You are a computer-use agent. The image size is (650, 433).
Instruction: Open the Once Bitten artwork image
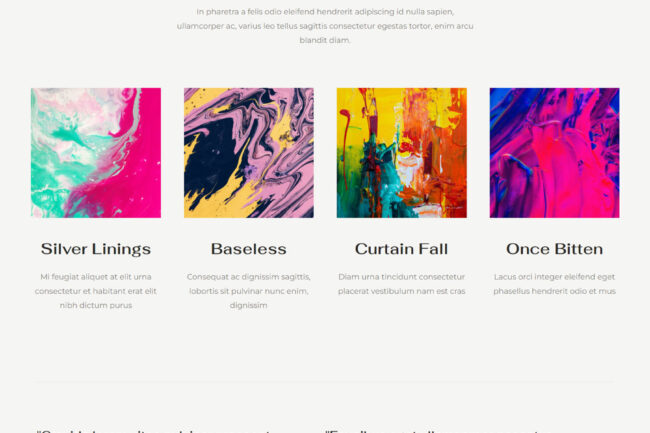[554, 153]
